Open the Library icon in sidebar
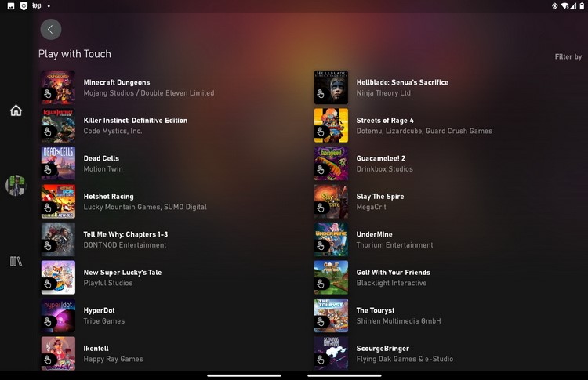 tap(16, 262)
